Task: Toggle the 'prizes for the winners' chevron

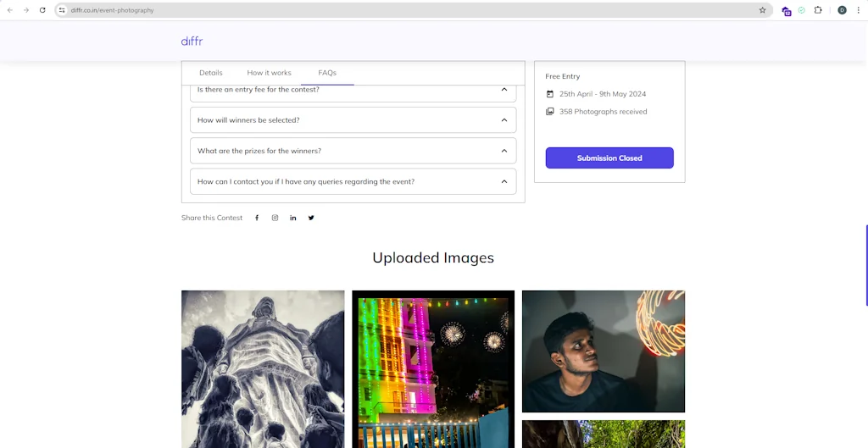Action: tap(504, 151)
